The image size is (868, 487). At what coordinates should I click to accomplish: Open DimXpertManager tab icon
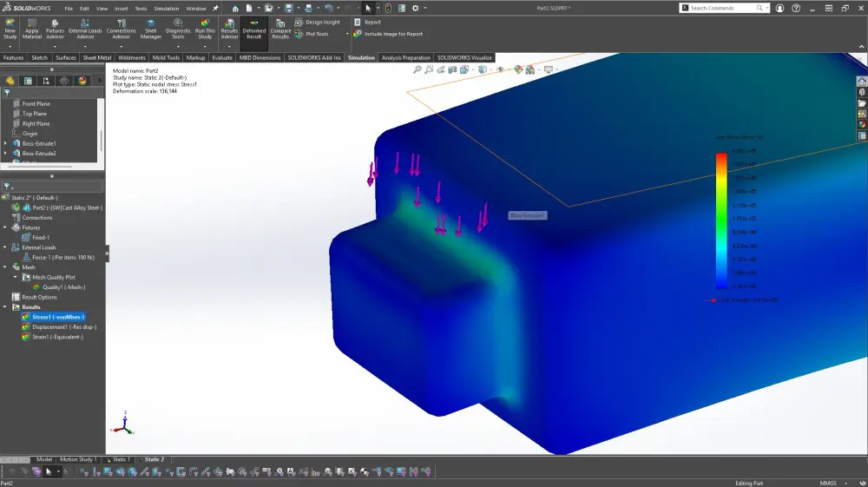coord(64,81)
